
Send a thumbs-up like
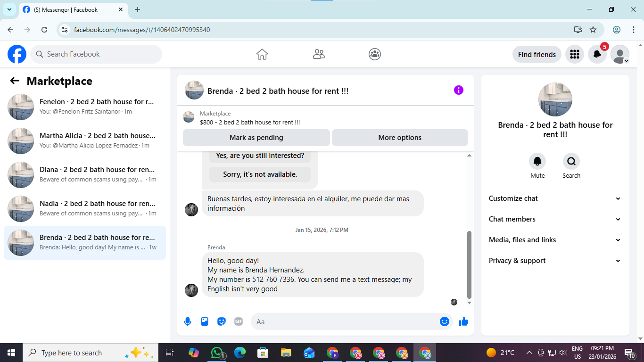[x=463, y=321]
